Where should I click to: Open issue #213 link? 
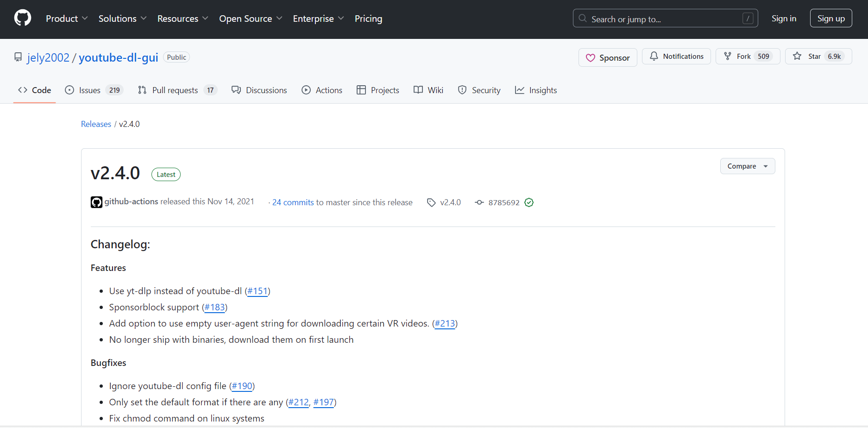(x=445, y=323)
